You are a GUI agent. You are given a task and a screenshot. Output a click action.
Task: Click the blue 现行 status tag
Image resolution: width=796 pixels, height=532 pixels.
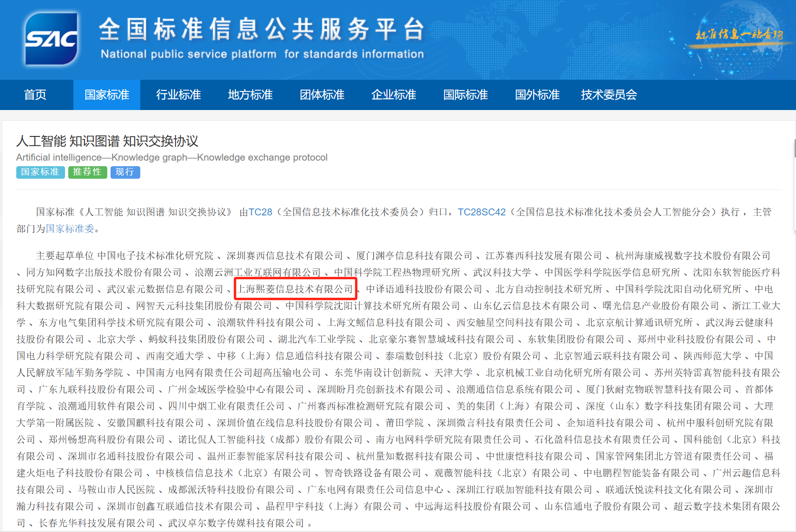click(125, 172)
